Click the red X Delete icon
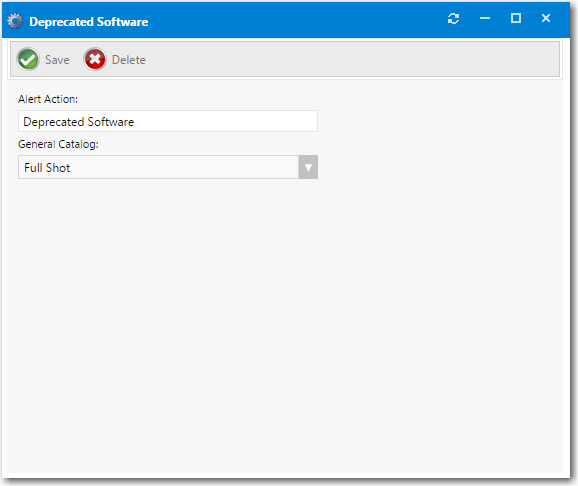Image resolution: width=578 pixels, height=486 pixels. 95,59
